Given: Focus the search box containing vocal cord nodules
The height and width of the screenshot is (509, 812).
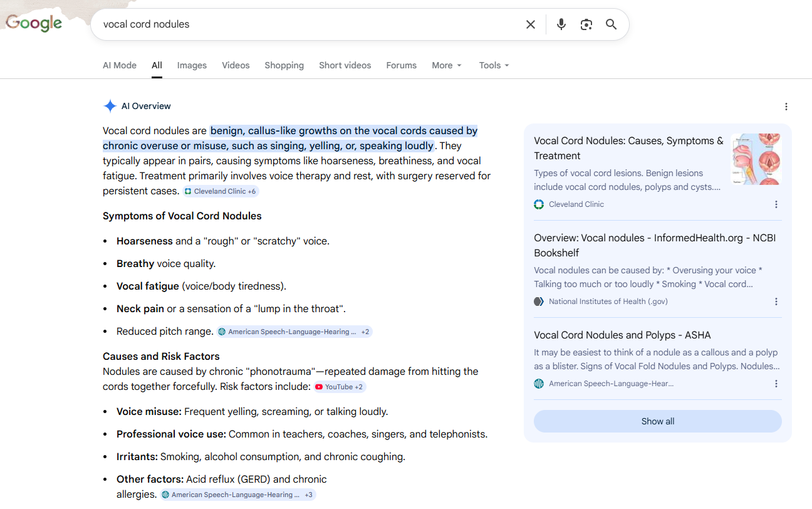Looking at the screenshot, I should pos(310,24).
